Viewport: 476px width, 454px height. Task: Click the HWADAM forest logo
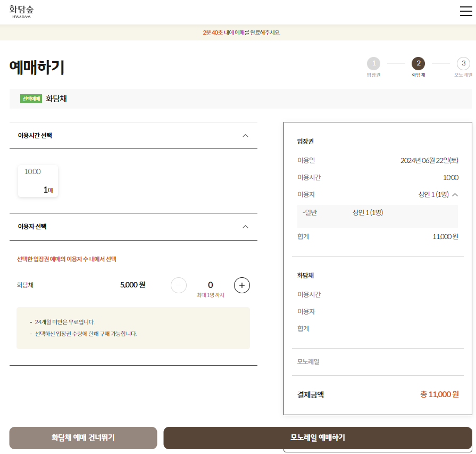[21, 11]
